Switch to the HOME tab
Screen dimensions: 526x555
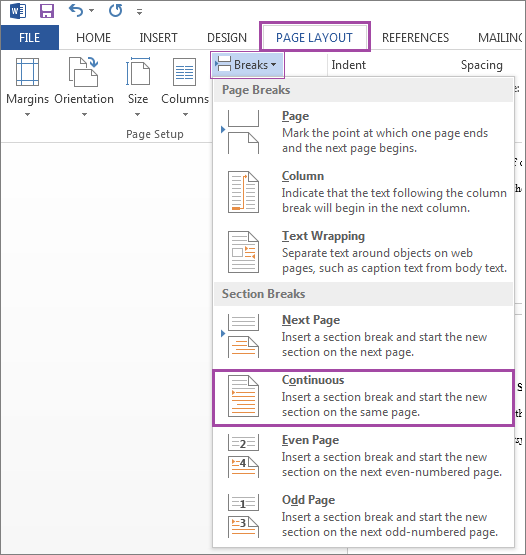(93, 38)
